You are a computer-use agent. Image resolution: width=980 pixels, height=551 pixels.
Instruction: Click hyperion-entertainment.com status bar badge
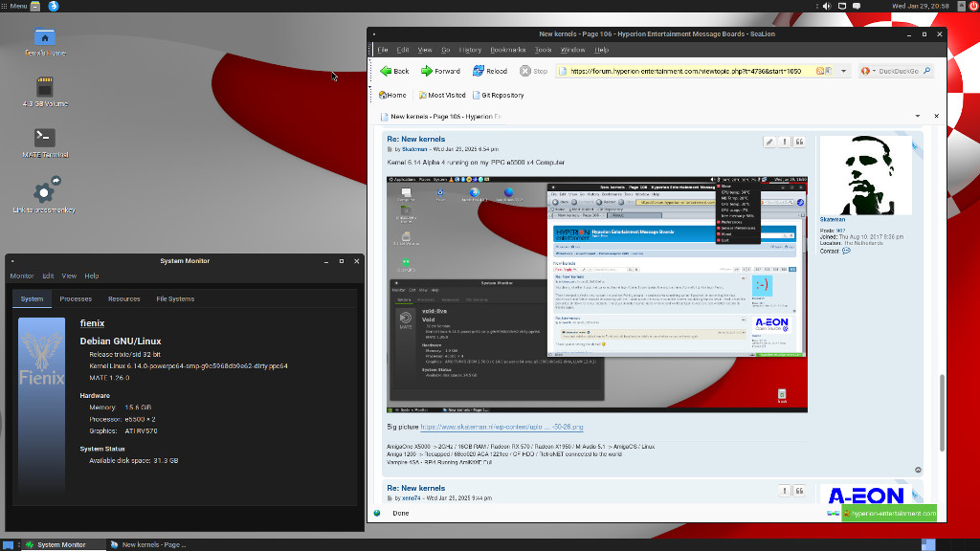coord(889,514)
